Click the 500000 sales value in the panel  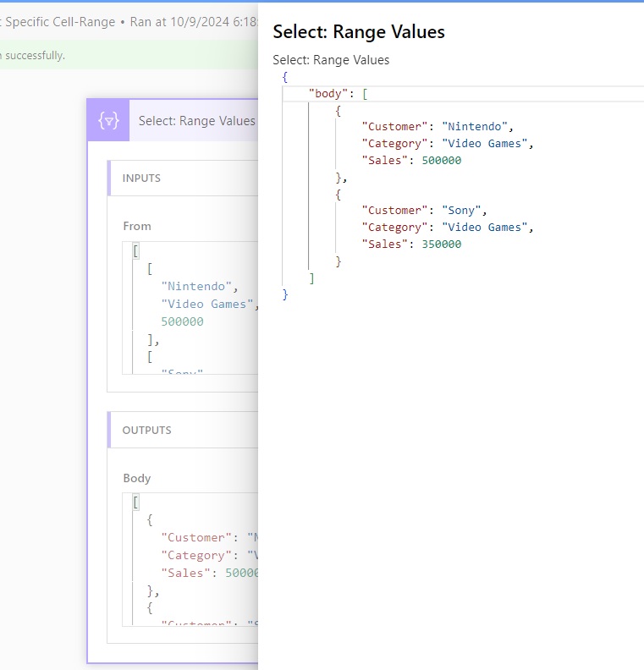coord(441,161)
